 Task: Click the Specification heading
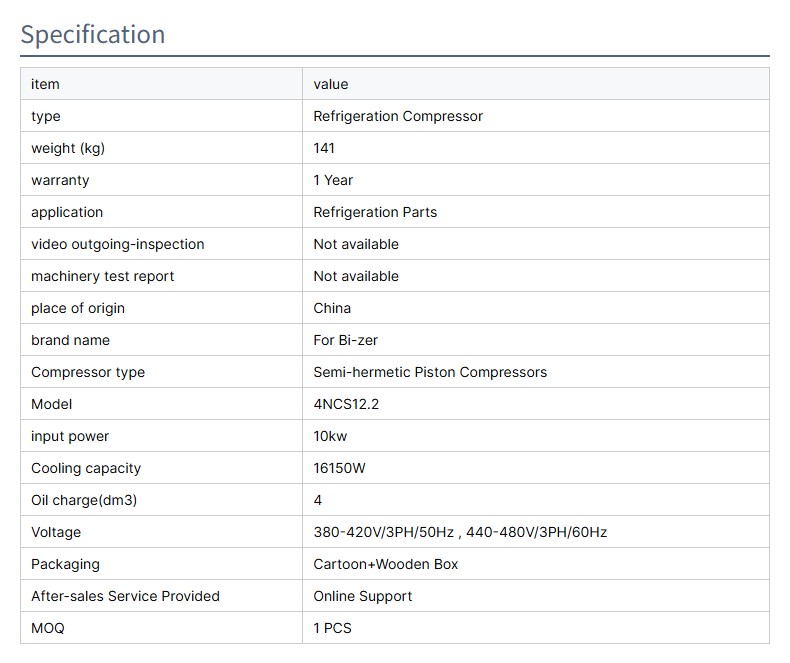pyautogui.click(x=93, y=34)
